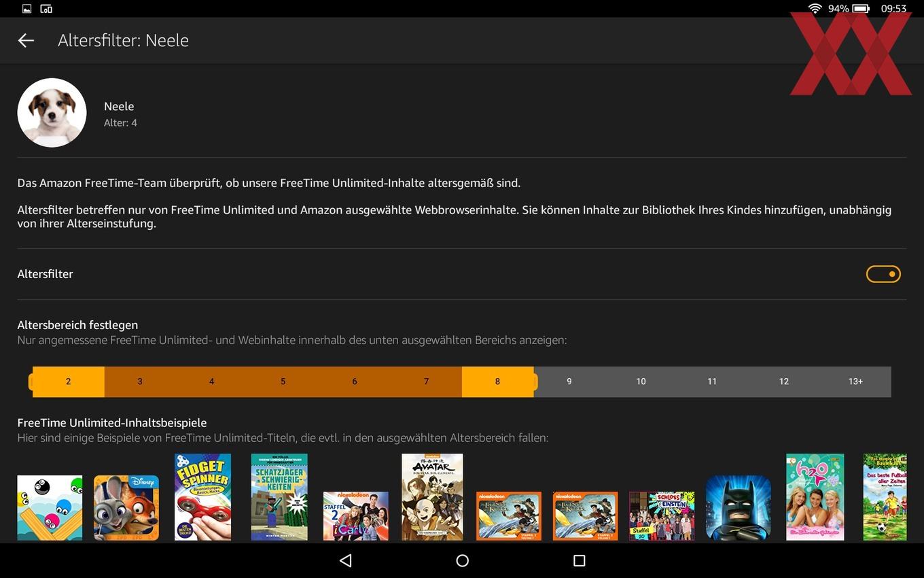Screen dimensions: 924x578
Task: Select age 11 on the age range bar
Action: (712, 381)
